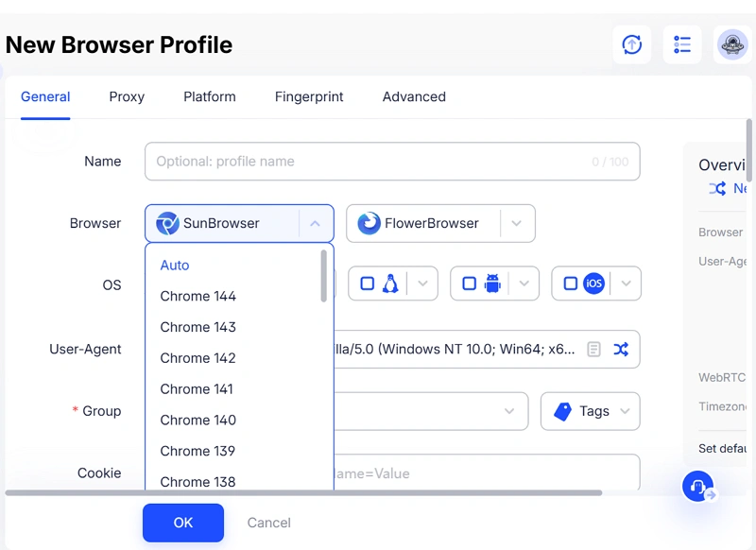Switch to the Proxy tab
Image resolution: width=756 pixels, height=550 pixels.
coord(127,96)
